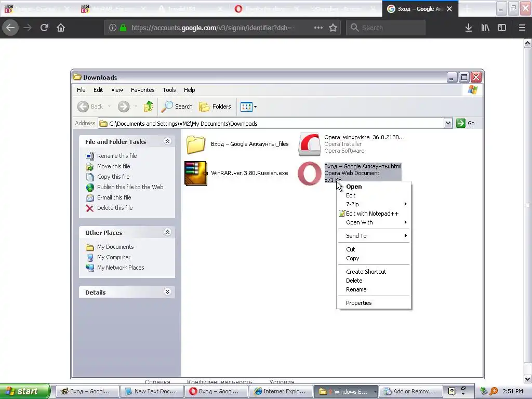Bookmark this page with the star icon
This screenshot has width=532, height=399.
click(x=333, y=28)
